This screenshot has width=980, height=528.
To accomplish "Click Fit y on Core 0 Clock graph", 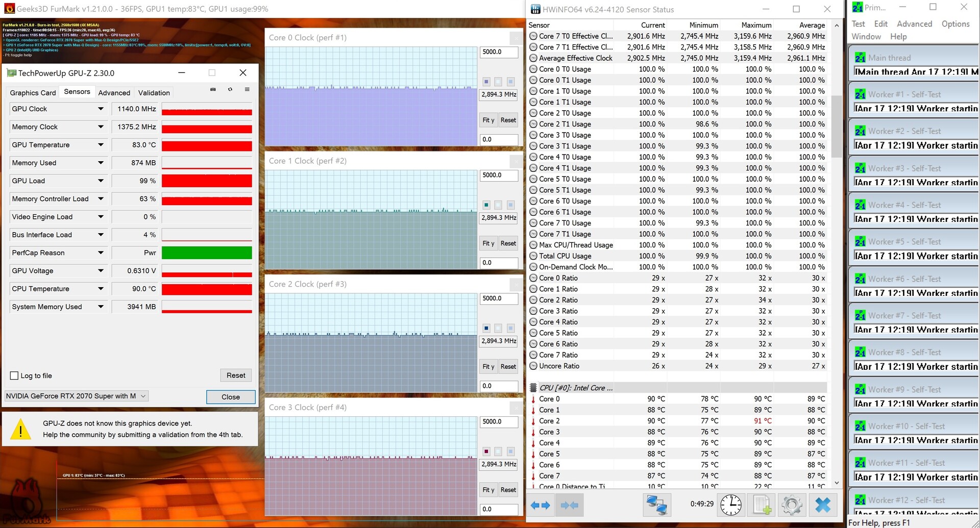I will click(x=488, y=120).
